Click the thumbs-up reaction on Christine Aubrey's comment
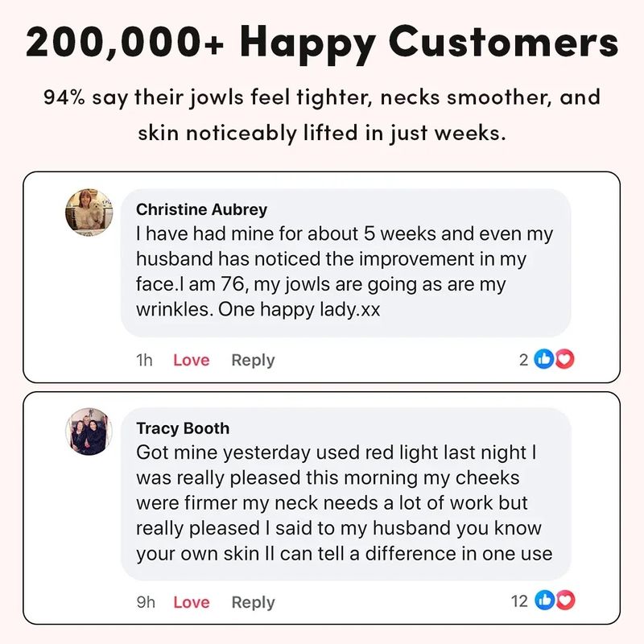This screenshot has height=644, width=644. 544,359
